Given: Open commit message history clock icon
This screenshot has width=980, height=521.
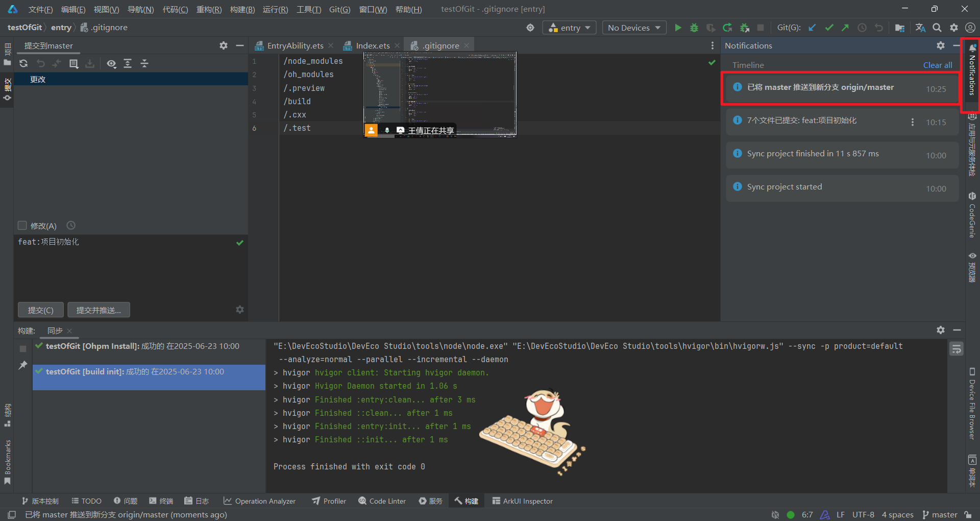Looking at the screenshot, I should [71, 225].
